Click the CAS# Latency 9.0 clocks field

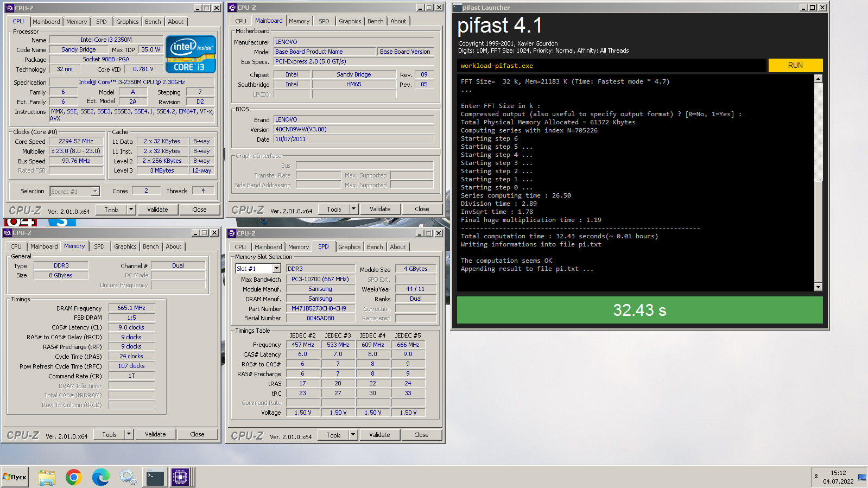131,327
